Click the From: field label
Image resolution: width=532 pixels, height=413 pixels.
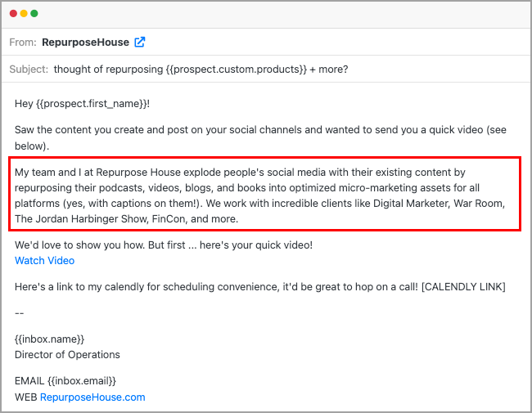(23, 43)
